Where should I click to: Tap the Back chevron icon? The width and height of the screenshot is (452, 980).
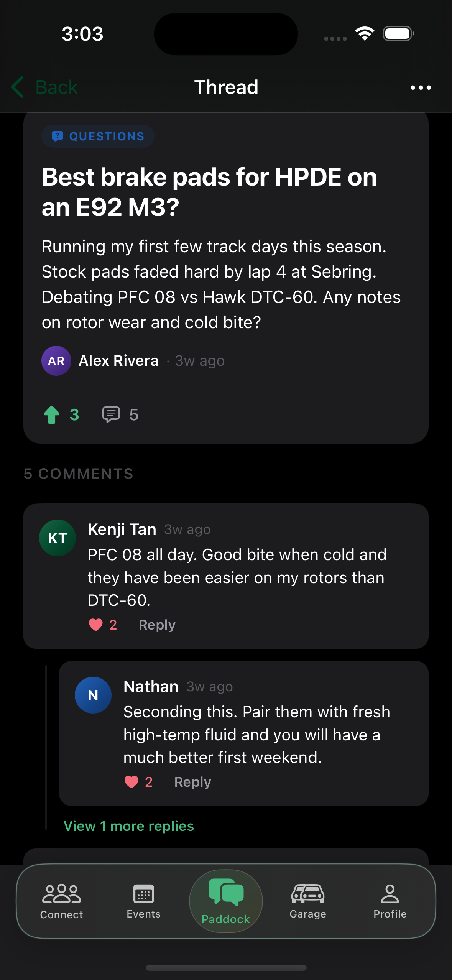[18, 87]
